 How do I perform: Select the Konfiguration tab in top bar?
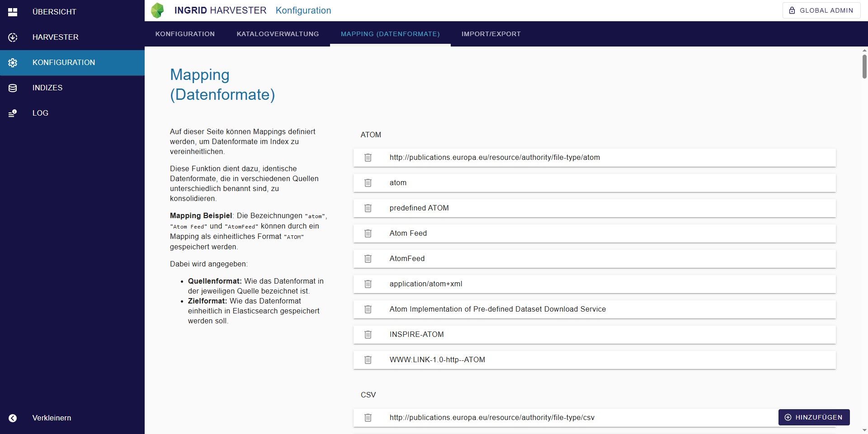pyautogui.click(x=185, y=34)
